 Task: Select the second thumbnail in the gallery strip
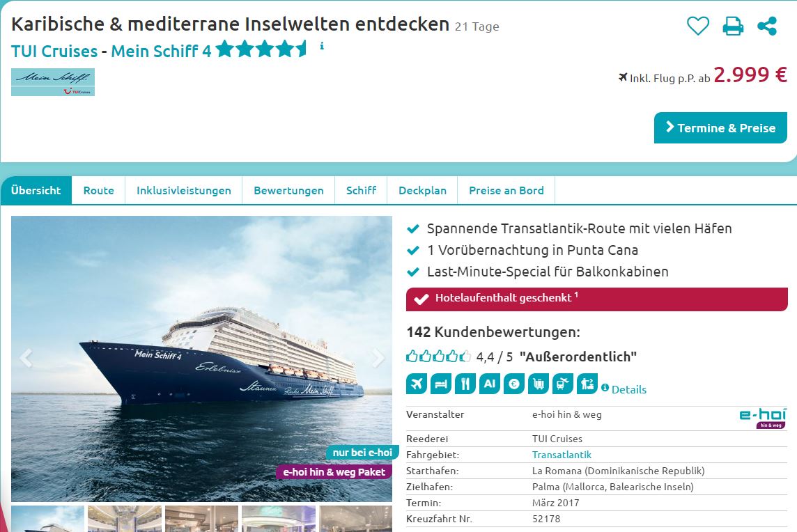click(x=125, y=519)
